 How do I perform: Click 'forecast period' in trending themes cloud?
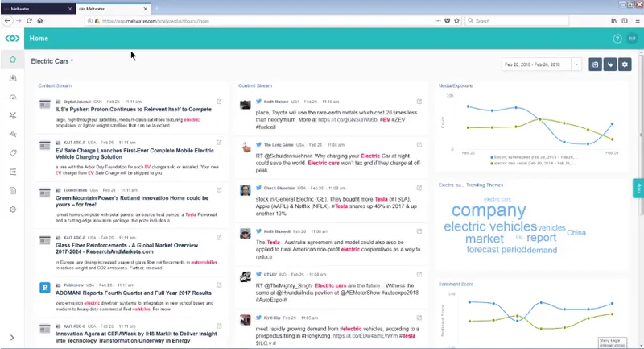[x=496, y=250]
